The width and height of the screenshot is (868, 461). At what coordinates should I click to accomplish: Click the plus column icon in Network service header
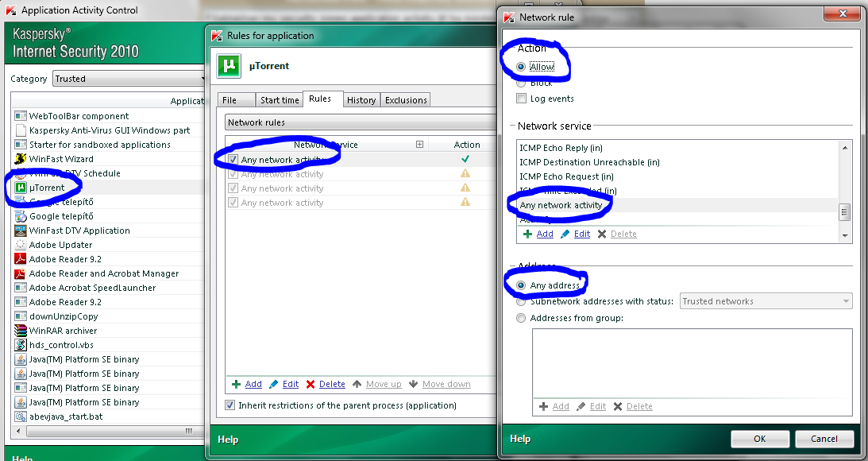(419, 145)
